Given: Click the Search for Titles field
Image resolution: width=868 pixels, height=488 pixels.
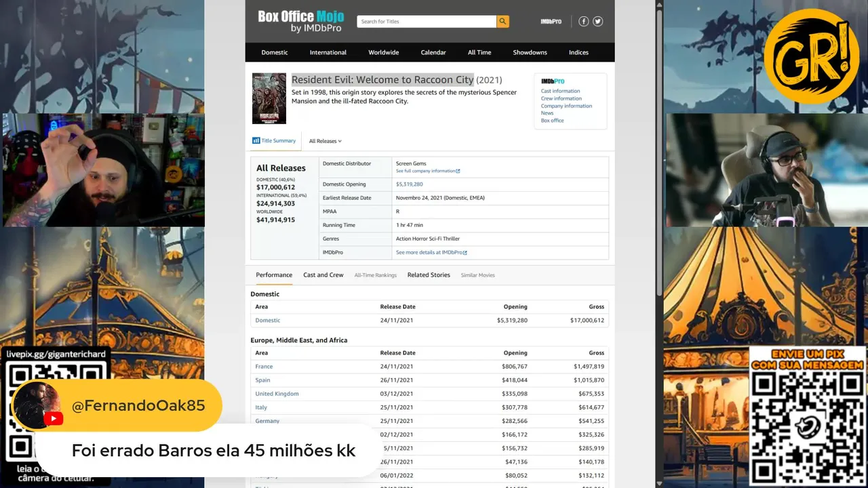Looking at the screenshot, I should point(427,22).
